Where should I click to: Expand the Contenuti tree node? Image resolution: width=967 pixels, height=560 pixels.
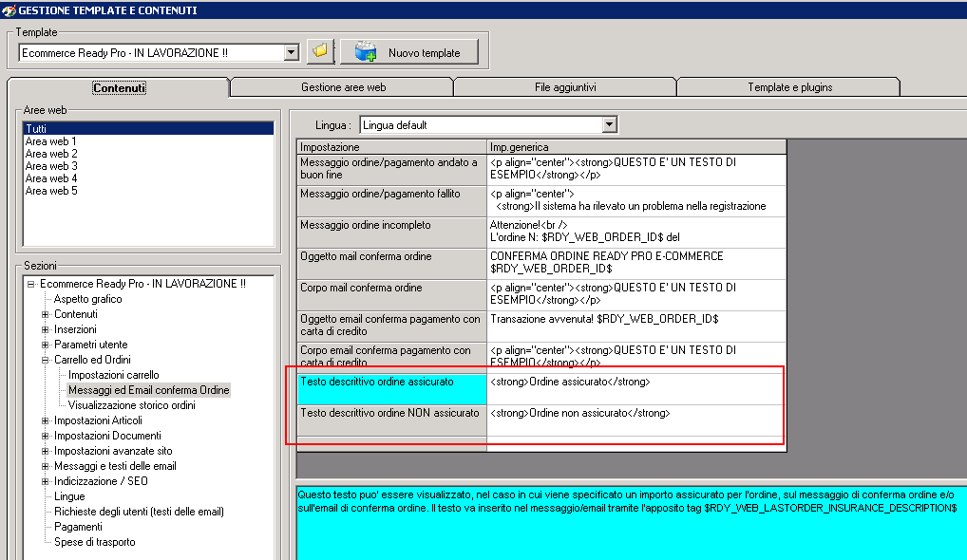(x=45, y=314)
